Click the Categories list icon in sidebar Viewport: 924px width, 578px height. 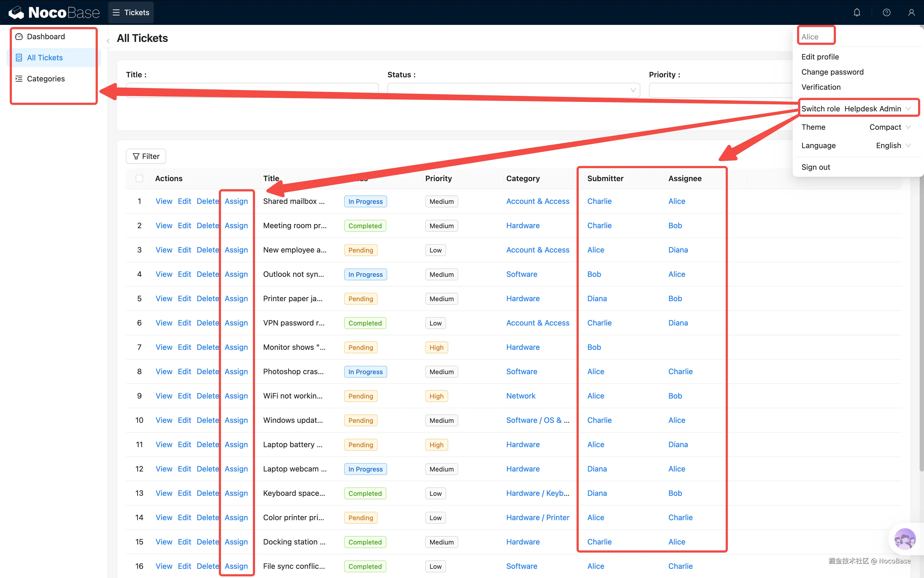point(19,79)
